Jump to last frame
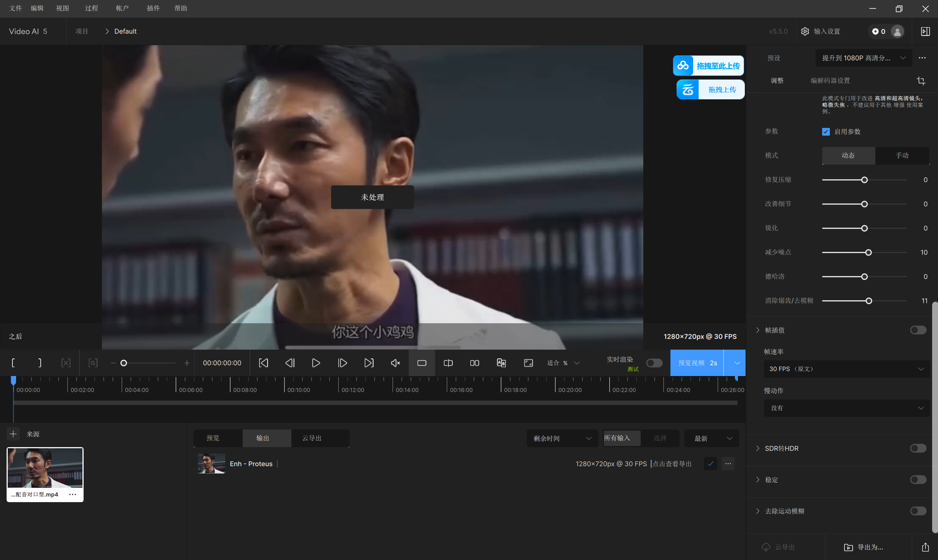 tap(369, 362)
